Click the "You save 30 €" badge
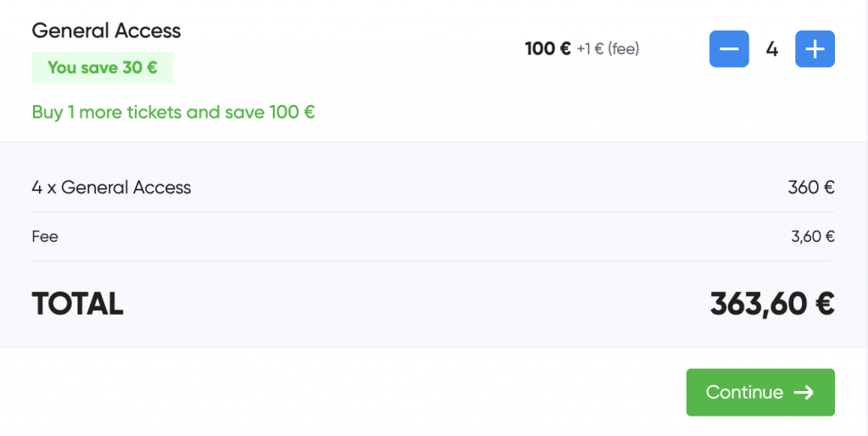The height and width of the screenshot is (436, 868). [102, 68]
